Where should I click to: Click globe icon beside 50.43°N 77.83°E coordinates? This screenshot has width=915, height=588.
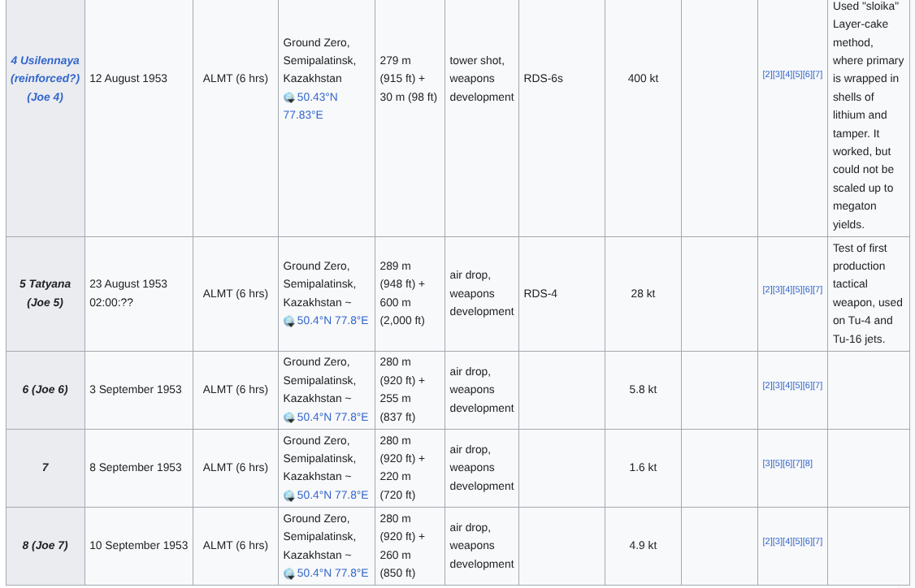click(x=289, y=97)
